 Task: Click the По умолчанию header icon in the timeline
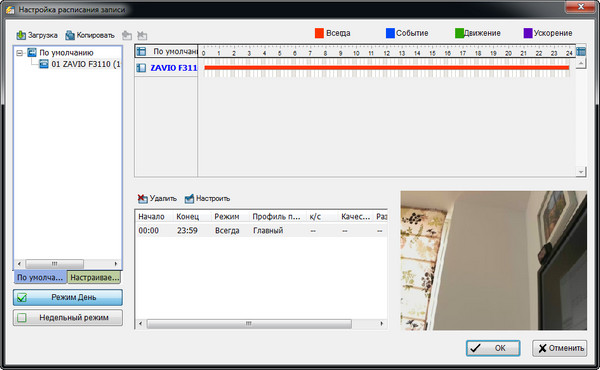(141, 51)
